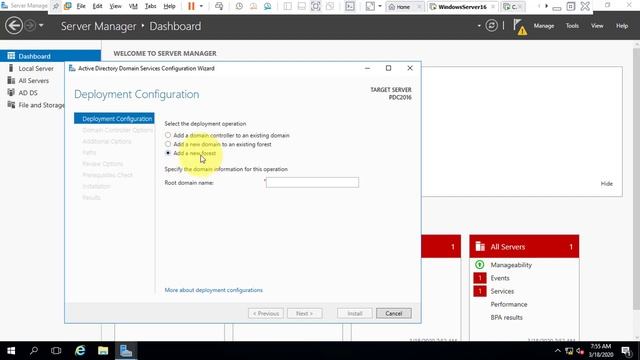Open the Server Manager View menu

pyautogui.click(x=597, y=26)
